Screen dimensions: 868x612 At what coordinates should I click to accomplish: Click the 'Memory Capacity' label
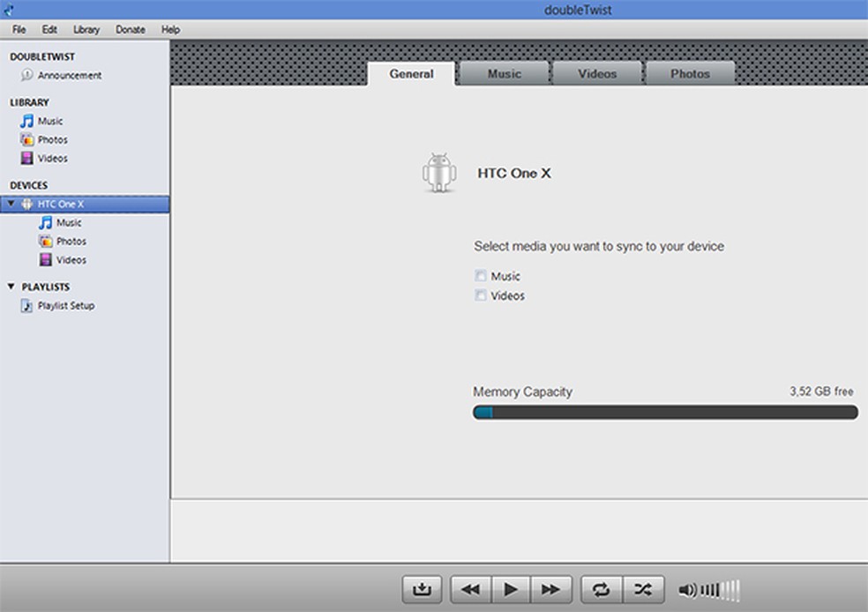(522, 392)
